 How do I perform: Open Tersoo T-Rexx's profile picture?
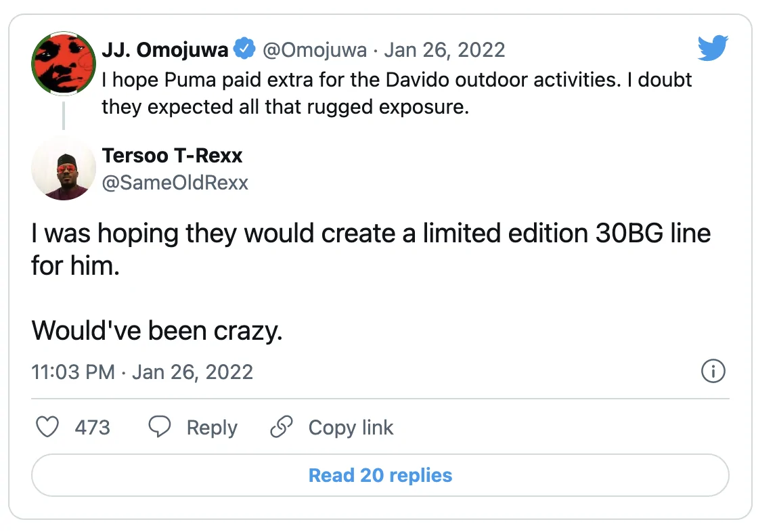click(64, 168)
